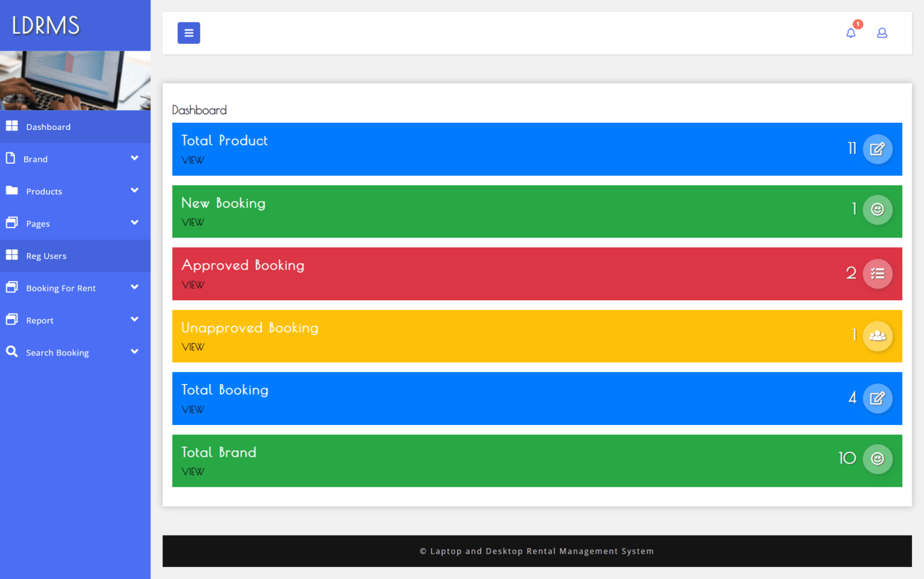This screenshot has width=924, height=579.
Task: Open the user profile icon
Action: click(x=882, y=33)
